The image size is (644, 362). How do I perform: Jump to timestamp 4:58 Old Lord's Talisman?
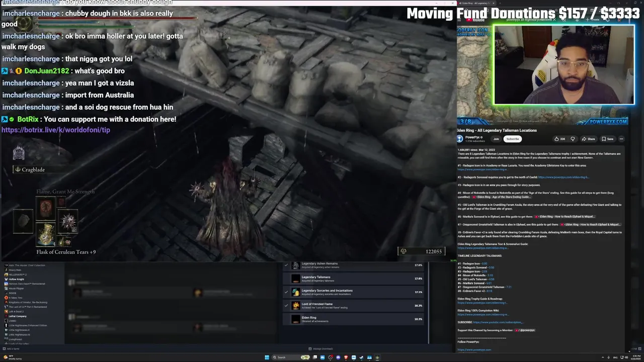[491, 279]
